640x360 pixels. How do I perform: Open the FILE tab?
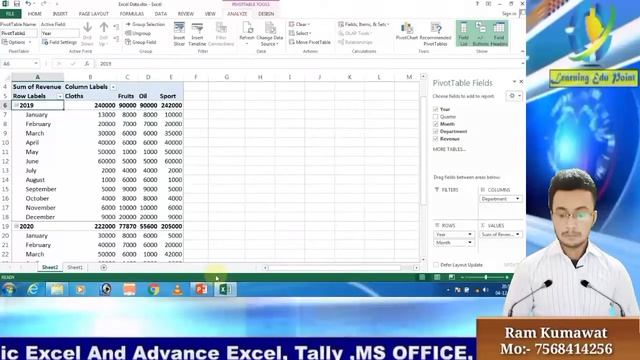tap(10, 14)
